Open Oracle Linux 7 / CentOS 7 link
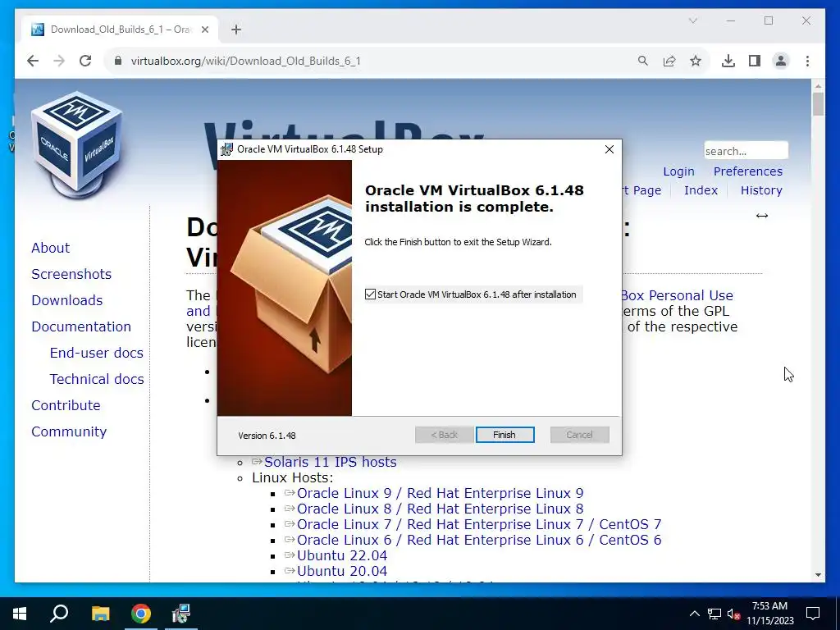 coord(479,524)
